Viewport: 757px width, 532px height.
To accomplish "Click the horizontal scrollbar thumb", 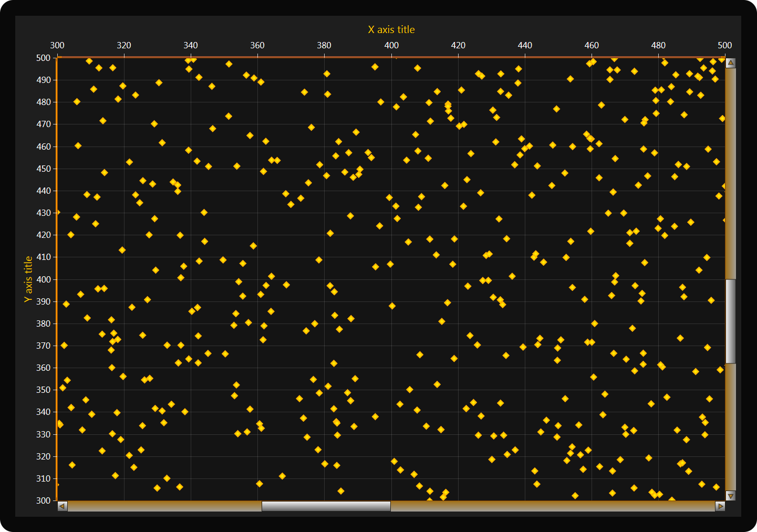I will click(326, 506).
